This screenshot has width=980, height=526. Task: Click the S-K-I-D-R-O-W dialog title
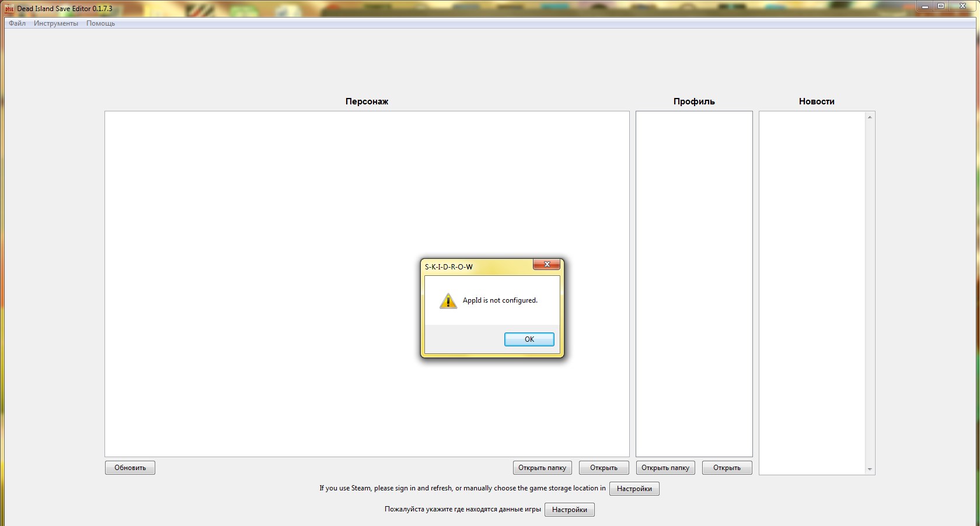coord(449,267)
